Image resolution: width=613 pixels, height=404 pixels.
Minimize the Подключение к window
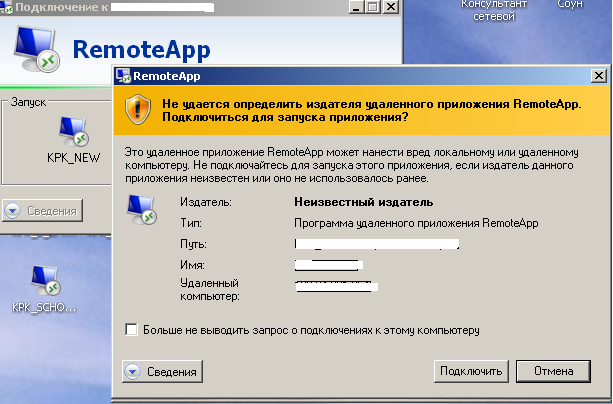(x=356, y=7)
